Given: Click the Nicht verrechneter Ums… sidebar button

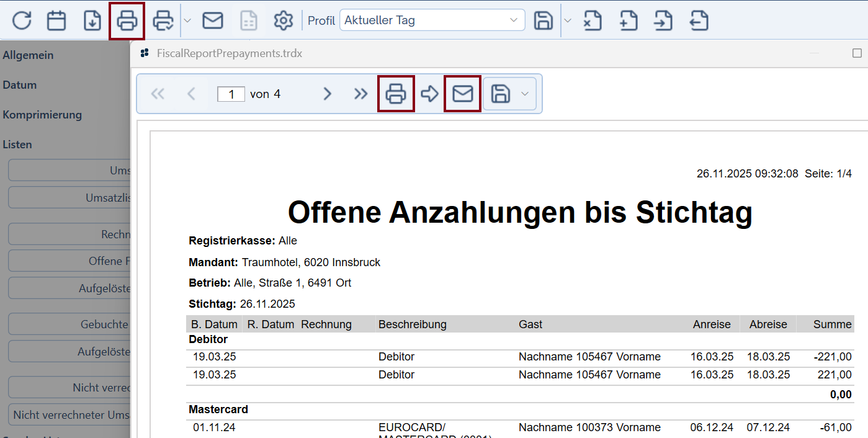Looking at the screenshot, I should [69, 415].
